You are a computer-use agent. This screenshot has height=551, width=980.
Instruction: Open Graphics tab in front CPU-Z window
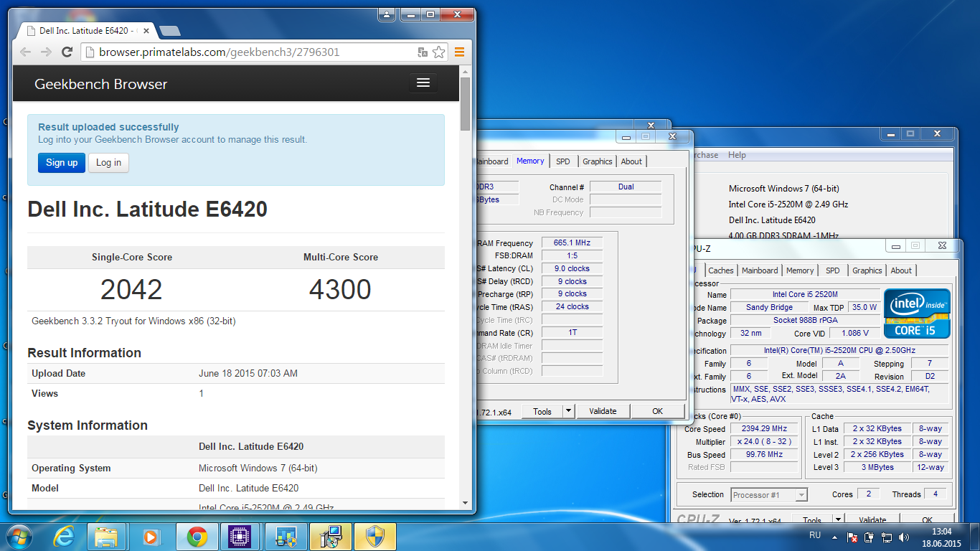point(867,270)
